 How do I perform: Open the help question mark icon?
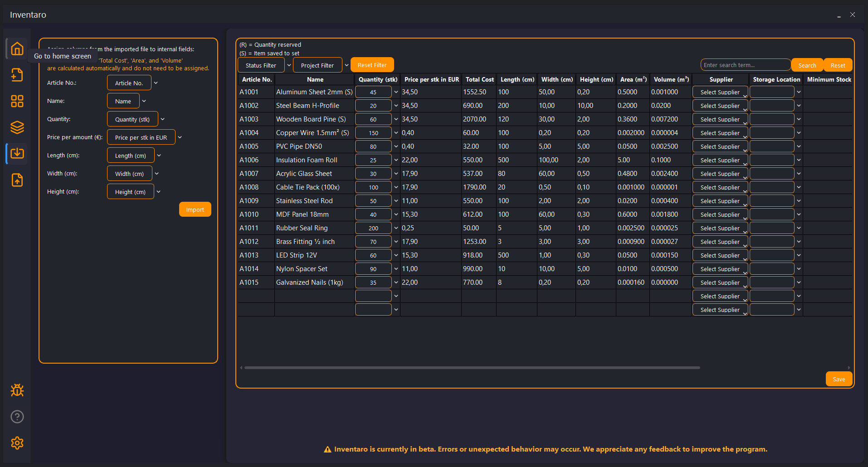(17, 417)
